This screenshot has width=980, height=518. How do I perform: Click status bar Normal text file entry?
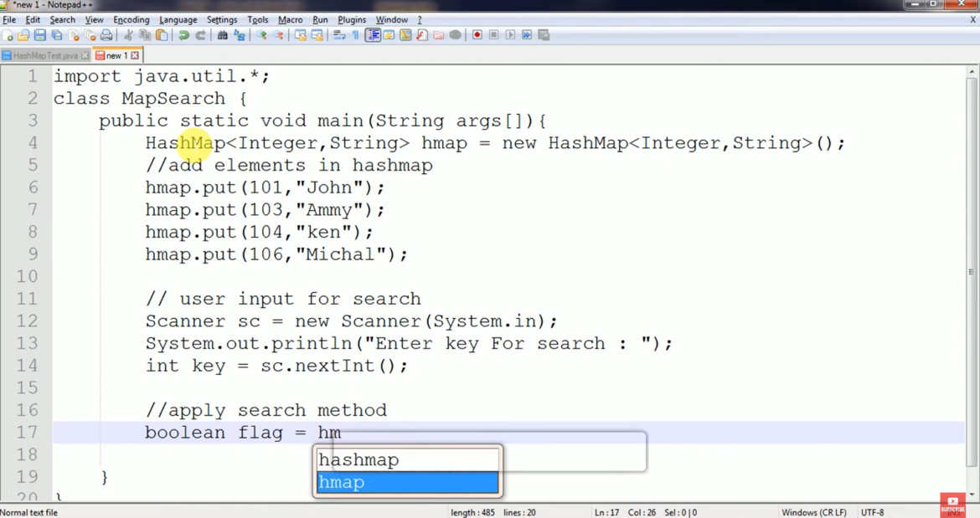pyautogui.click(x=29, y=512)
